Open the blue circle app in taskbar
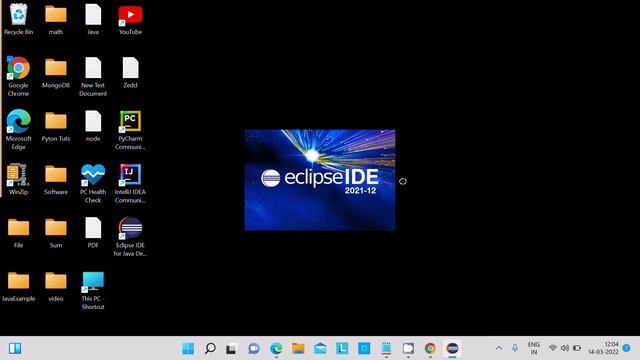The height and width of the screenshot is (360, 640). point(364,348)
